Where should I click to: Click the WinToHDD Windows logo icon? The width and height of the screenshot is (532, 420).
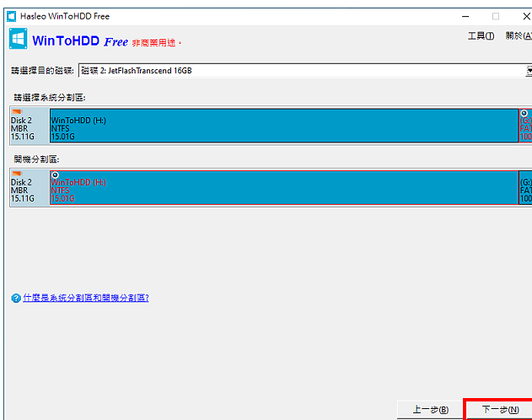click(x=18, y=39)
